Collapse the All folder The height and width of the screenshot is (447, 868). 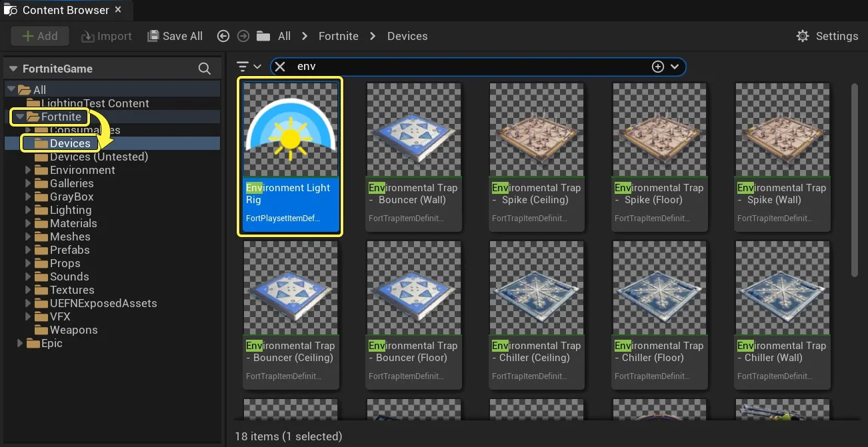(x=11, y=90)
